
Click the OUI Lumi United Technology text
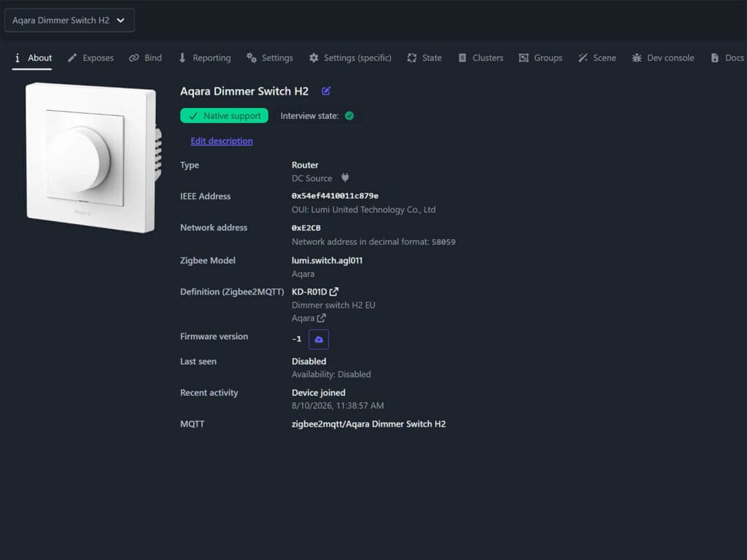pos(363,209)
